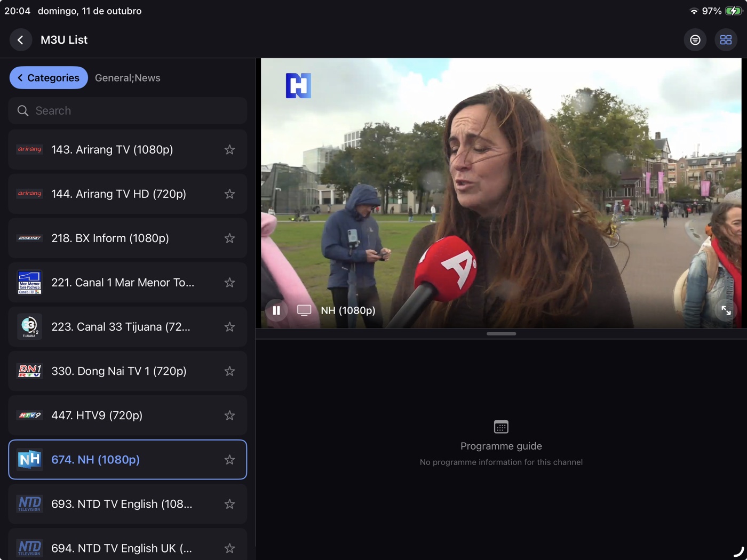
Task: Play channel 144. Arirang TV HD (720p)
Action: (128, 194)
